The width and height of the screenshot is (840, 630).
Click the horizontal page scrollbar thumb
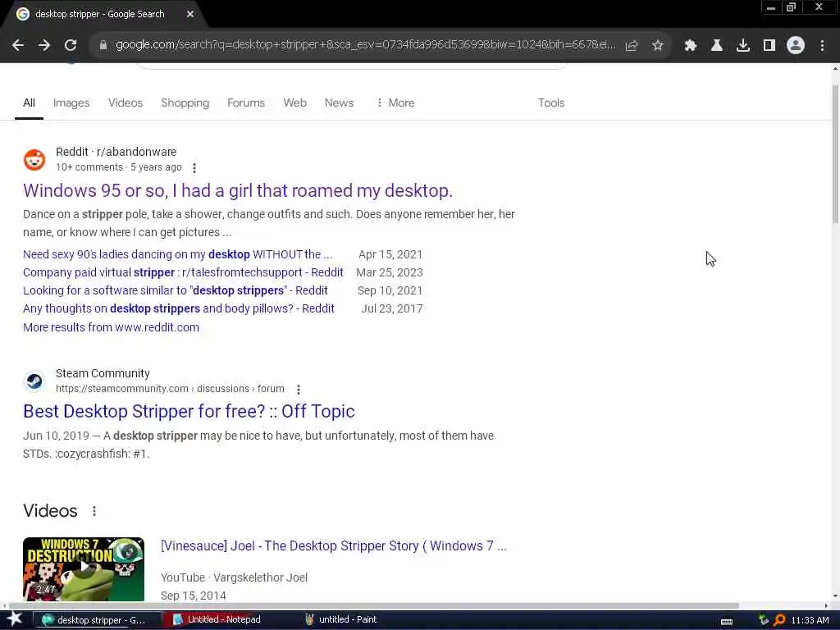click(373, 606)
